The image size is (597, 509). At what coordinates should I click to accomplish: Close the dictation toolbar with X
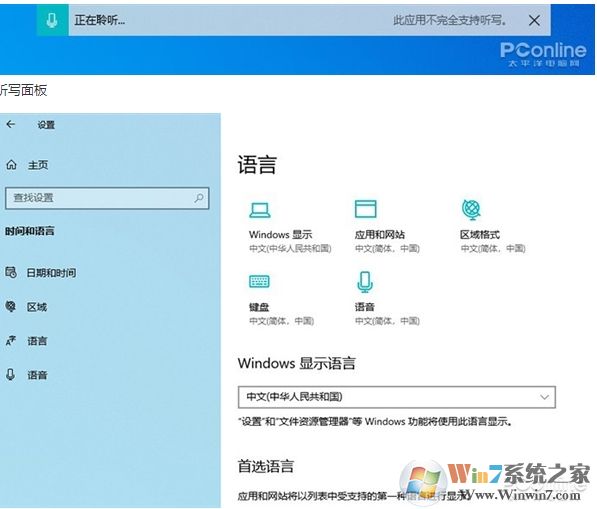[535, 20]
